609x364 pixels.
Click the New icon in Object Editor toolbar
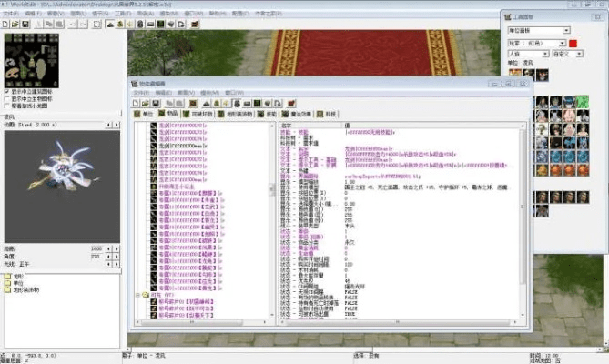click(138, 103)
